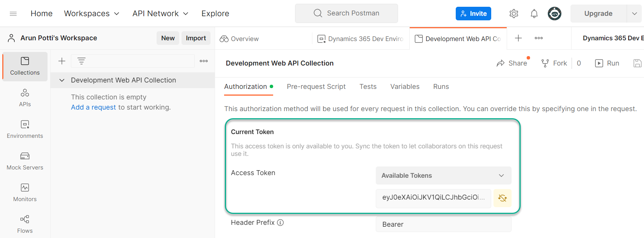Open environment selector Dynamics 365 Dev
644x238 pixels.
click(612, 38)
